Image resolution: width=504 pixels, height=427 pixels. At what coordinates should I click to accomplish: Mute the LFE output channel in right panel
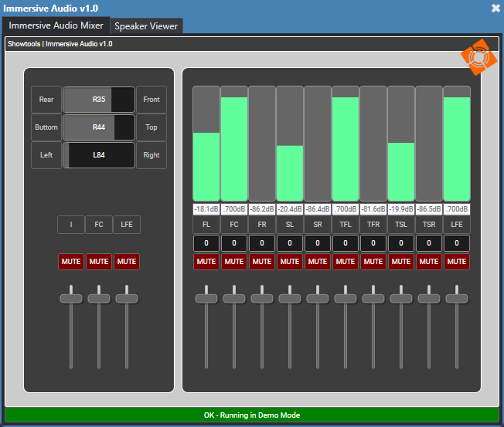[x=457, y=262]
